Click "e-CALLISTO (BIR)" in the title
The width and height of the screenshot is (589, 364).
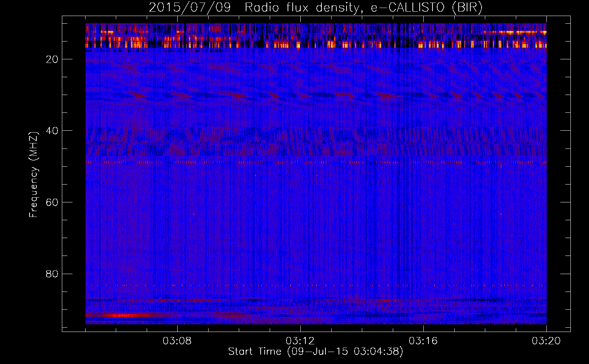click(x=426, y=8)
